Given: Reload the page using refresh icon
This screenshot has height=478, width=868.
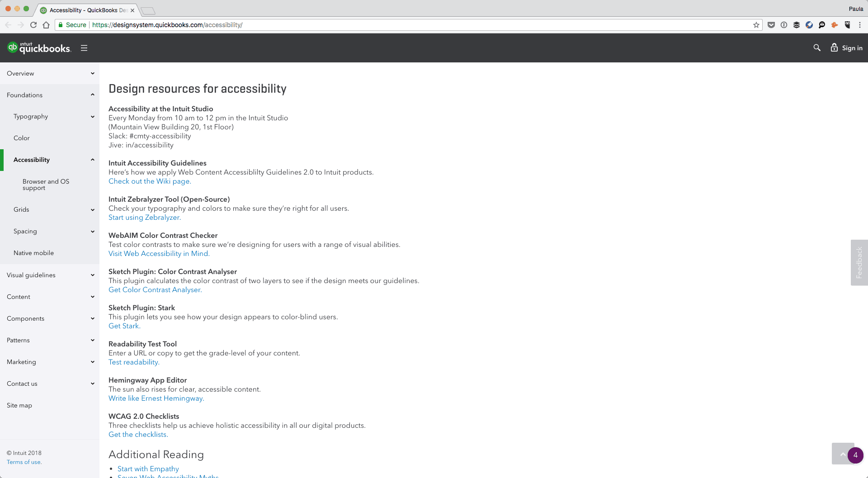Looking at the screenshot, I should [x=33, y=25].
